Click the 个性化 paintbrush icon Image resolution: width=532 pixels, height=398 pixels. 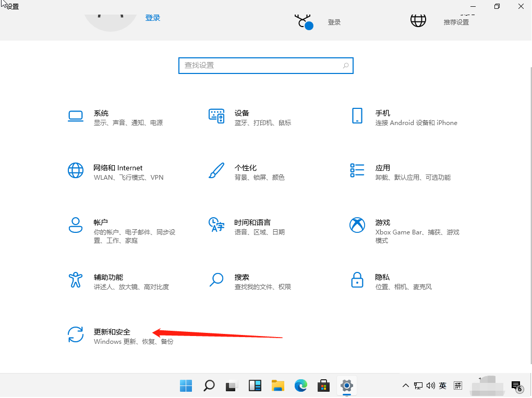click(x=216, y=170)
